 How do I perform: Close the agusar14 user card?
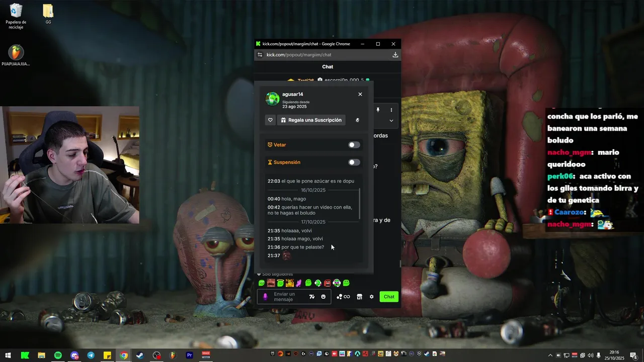[x=360, y=94]
